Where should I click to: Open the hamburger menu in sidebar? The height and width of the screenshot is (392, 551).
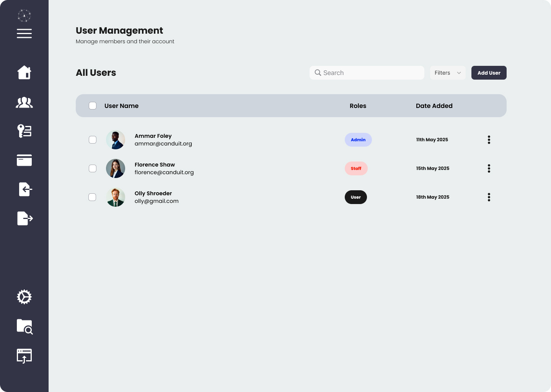[x=24, y=34]
